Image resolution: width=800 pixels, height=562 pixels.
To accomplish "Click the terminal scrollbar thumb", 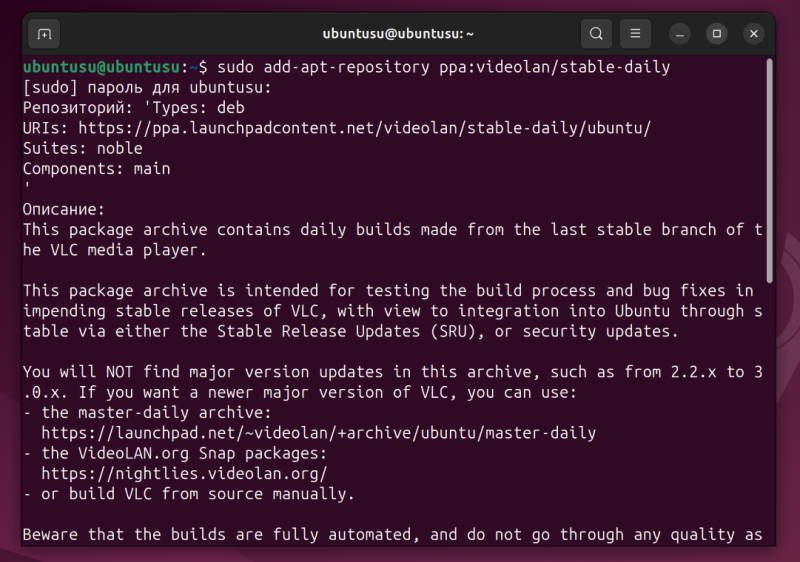I will coord(769,170).
